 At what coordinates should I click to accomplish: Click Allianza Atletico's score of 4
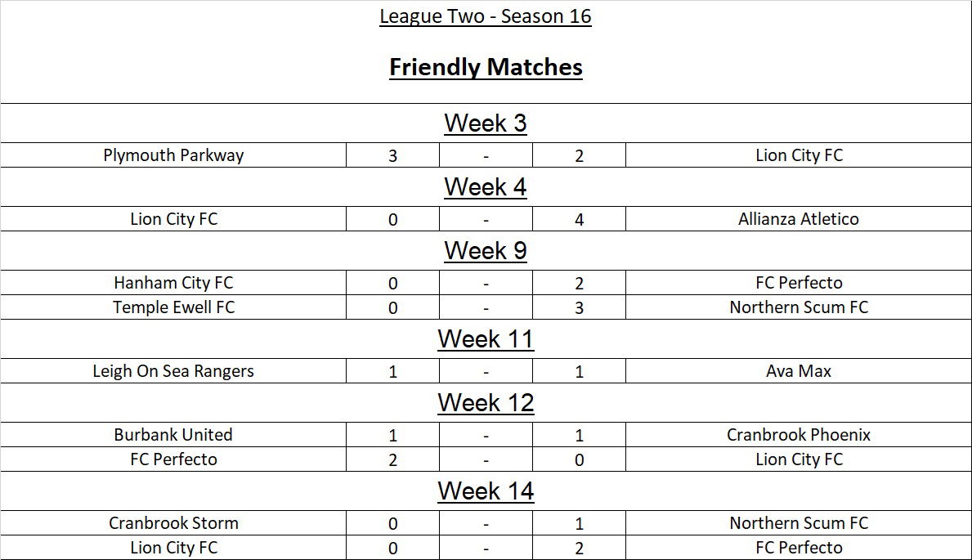(579, 219)
